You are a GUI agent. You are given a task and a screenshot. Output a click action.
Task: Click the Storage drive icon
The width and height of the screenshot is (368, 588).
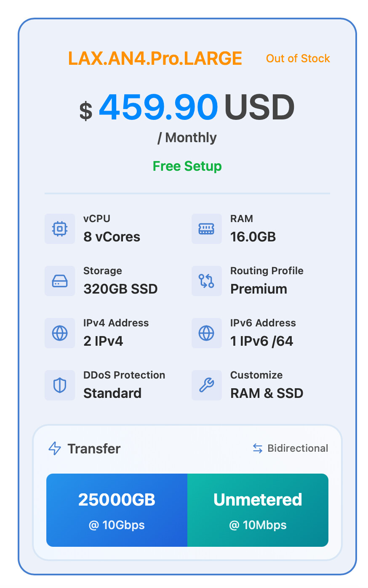pyautogui.click(x=60, y=281)
